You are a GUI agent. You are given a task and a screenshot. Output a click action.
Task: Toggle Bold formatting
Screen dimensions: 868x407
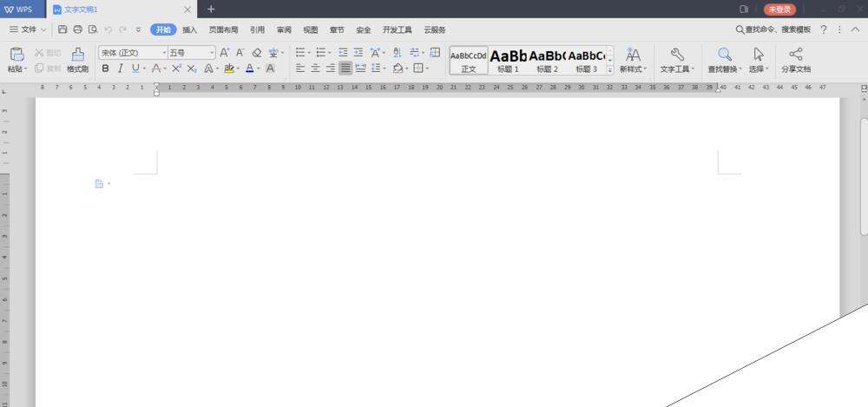click(x=105, y=69)
